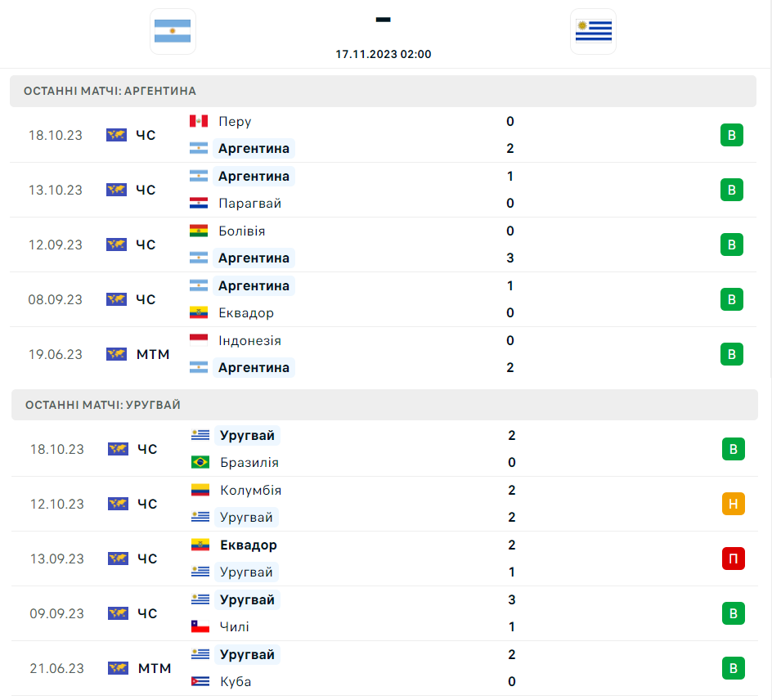Viewport: 772px width, 700px height.
Task: Click the match date 17.11.2023 02:00
Action: [383, 54]
